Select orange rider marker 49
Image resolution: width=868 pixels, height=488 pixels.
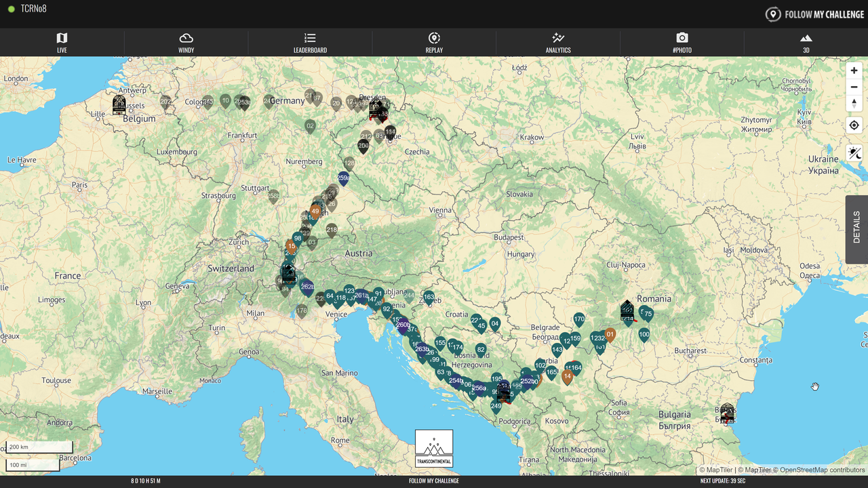tap(315, 212)
